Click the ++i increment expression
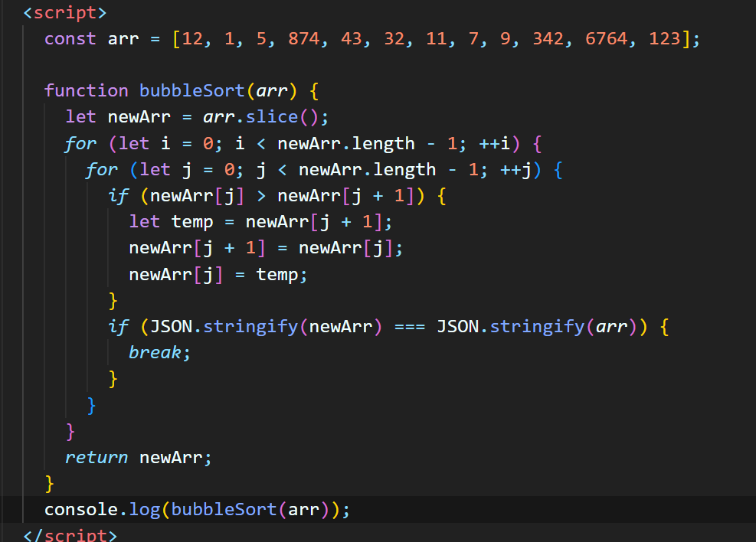 [x=495, y=143]
